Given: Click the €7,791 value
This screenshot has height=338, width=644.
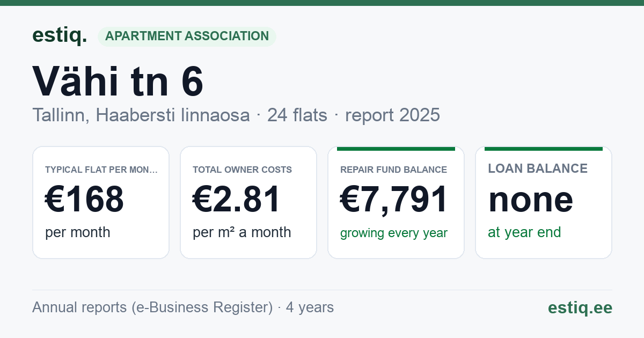Looking at the screenshot, I should pos(394,200).
